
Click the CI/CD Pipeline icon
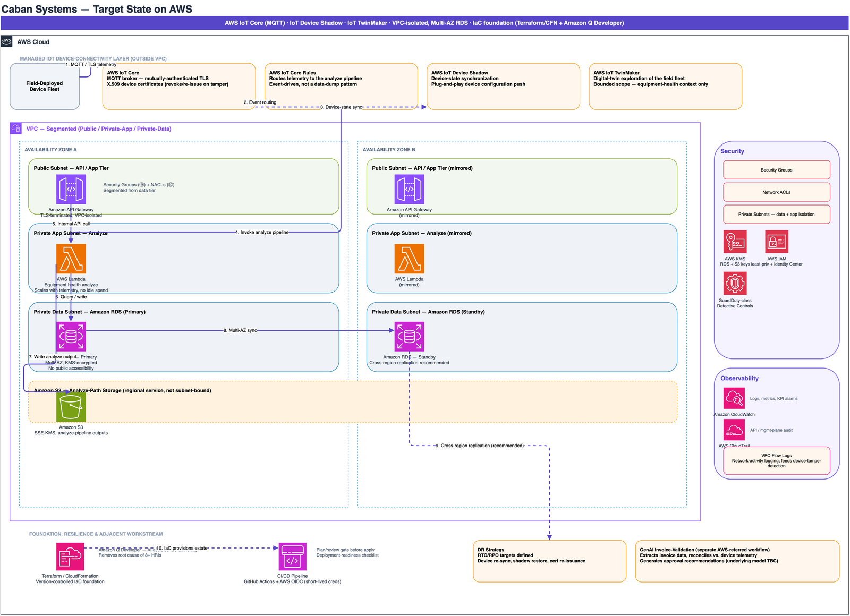click(293, 557)
